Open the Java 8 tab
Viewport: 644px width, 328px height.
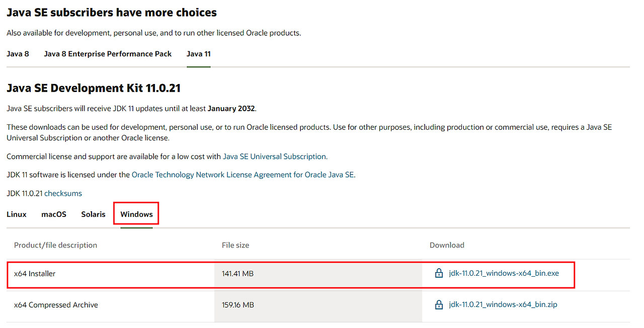pos(18,54)
